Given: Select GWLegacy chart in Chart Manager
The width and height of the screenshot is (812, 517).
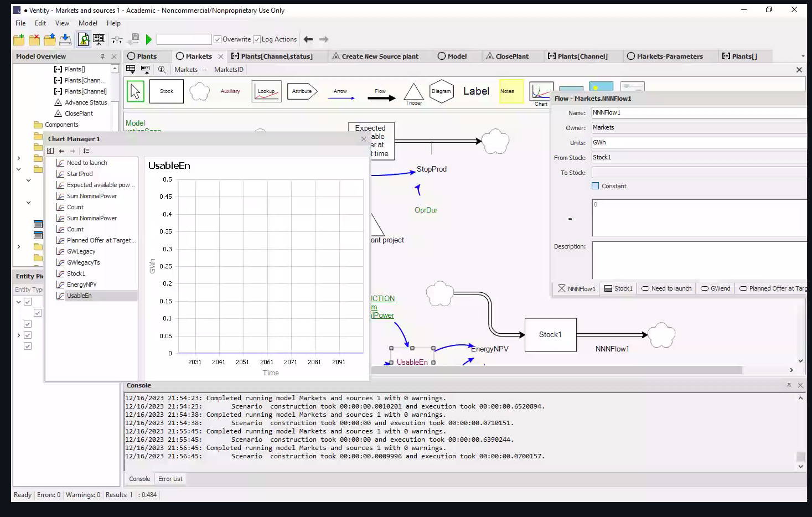Looking at the screenshot, I should click(81, 251).
